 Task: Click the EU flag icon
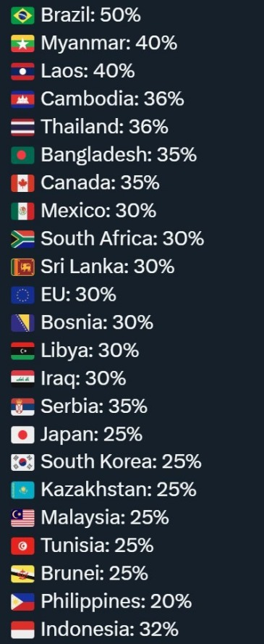[22, 295]
